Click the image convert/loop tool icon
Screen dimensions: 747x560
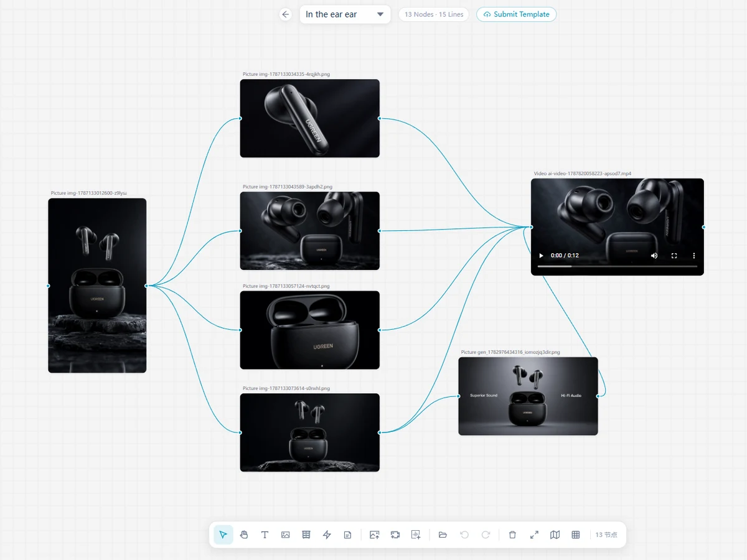(395, 534)
